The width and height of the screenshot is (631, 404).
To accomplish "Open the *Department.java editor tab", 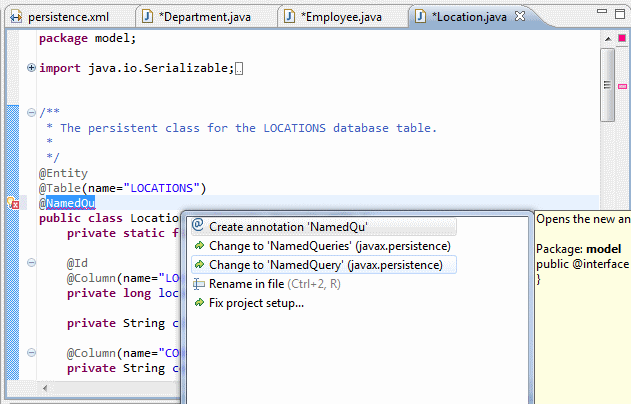I will [x=204, y=17].
